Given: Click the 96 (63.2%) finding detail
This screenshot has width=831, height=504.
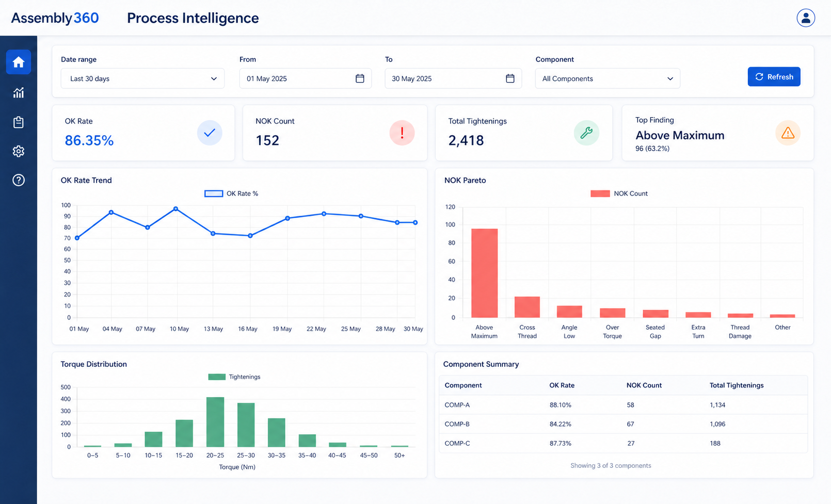Looking at the screenshot, I should pos(652,149).
